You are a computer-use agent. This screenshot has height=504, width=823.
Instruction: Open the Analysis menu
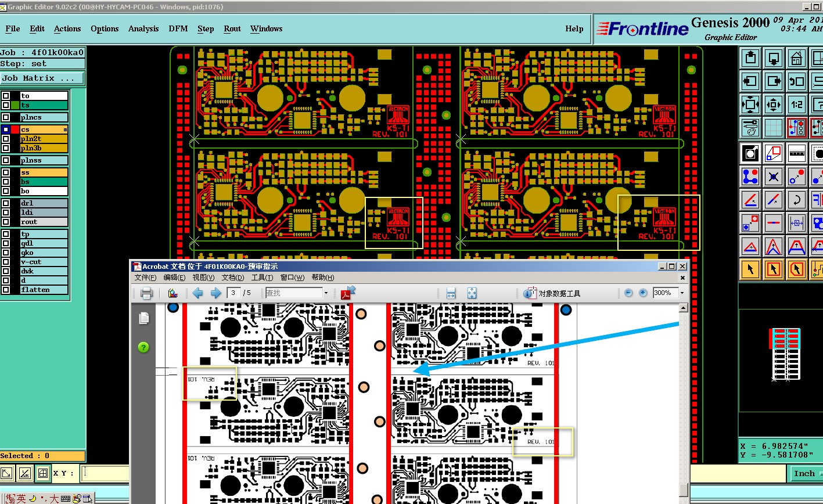[x=143, y=28]
